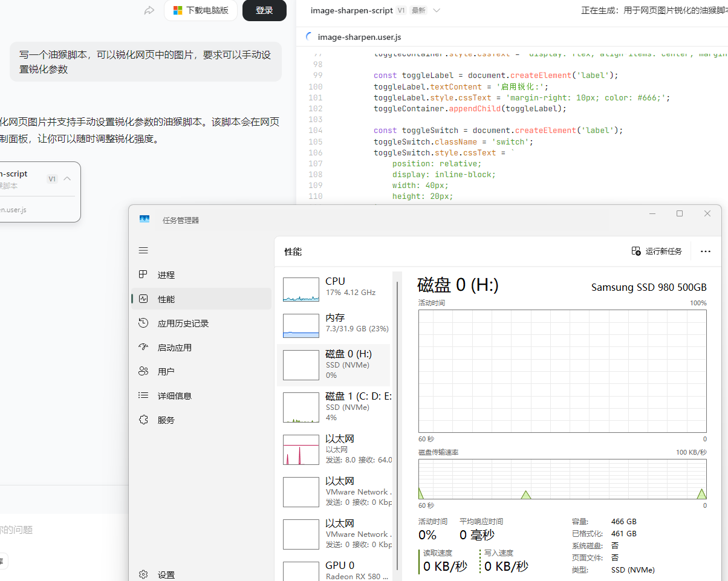Click the Samsung SSD 980 500GB label
This screenshot has width=728, height=581.
click(x=649, y=287)
